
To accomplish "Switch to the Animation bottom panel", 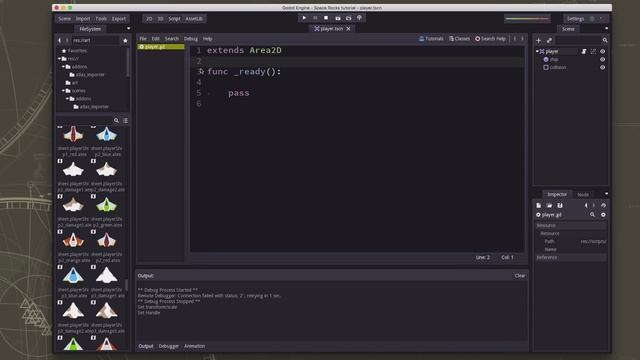I will pyautogui.click(x=194, y=346).
